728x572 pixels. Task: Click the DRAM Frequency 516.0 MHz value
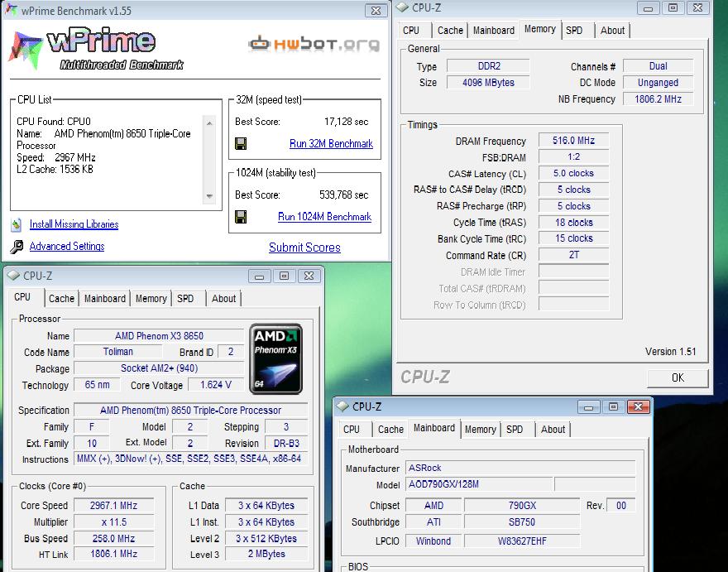point(573,141)
